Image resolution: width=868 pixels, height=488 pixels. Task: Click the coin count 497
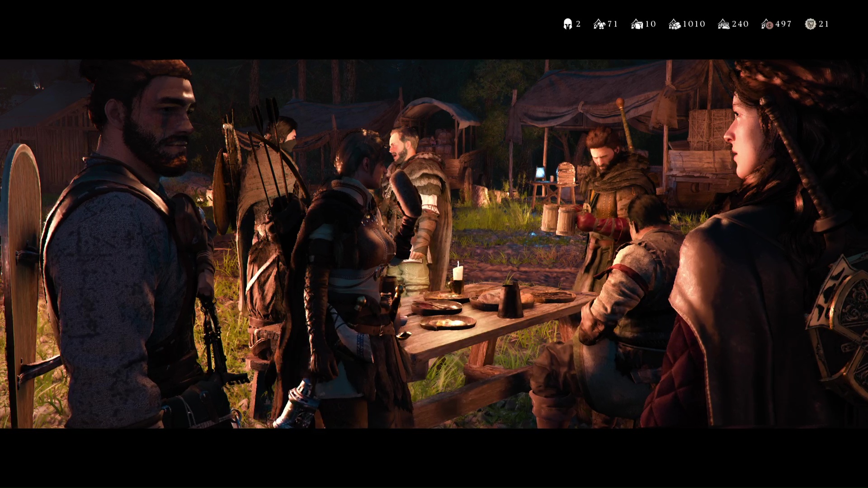pos(783,24)
